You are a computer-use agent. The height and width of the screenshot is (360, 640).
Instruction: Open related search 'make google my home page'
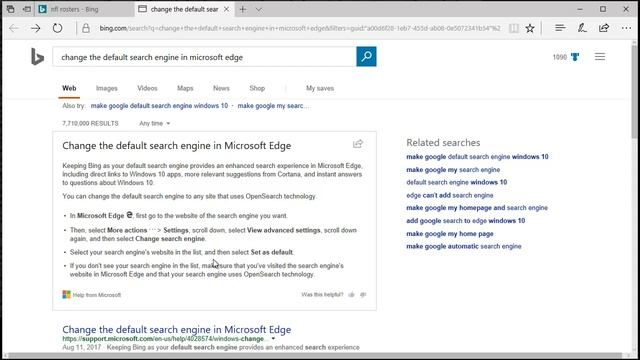click(x=450, y=234)
